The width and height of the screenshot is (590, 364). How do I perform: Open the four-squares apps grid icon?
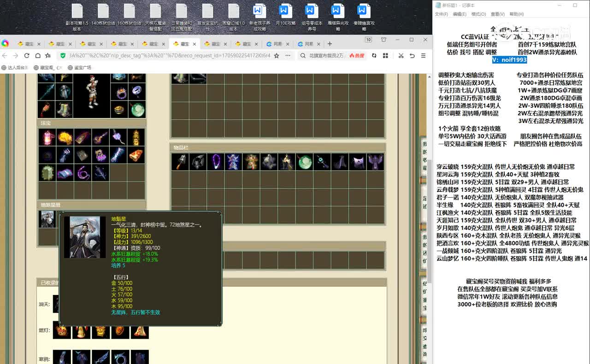385,56
